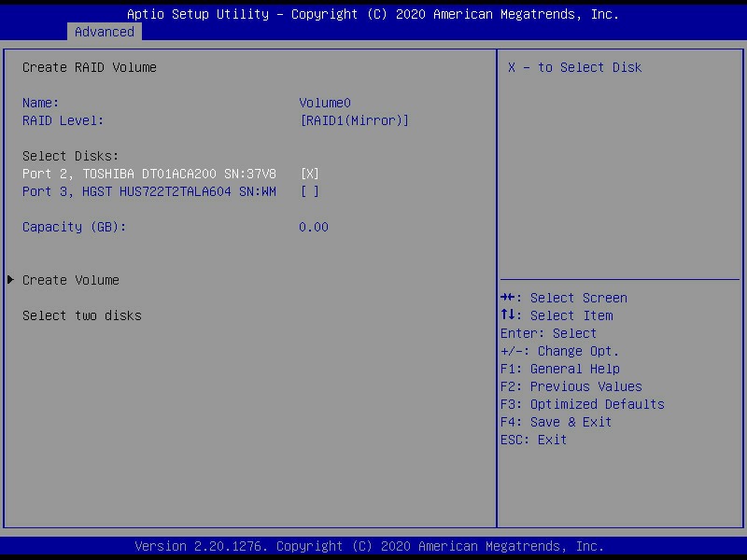The image size is (747, 560).
Task: Click the F4: Save & Exit hint
Action: pyautogui.click(x=556, y=422)
